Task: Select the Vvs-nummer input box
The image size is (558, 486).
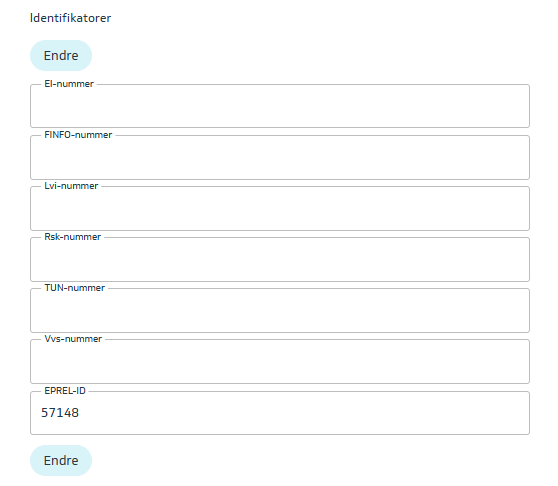Action: point(280,361)
